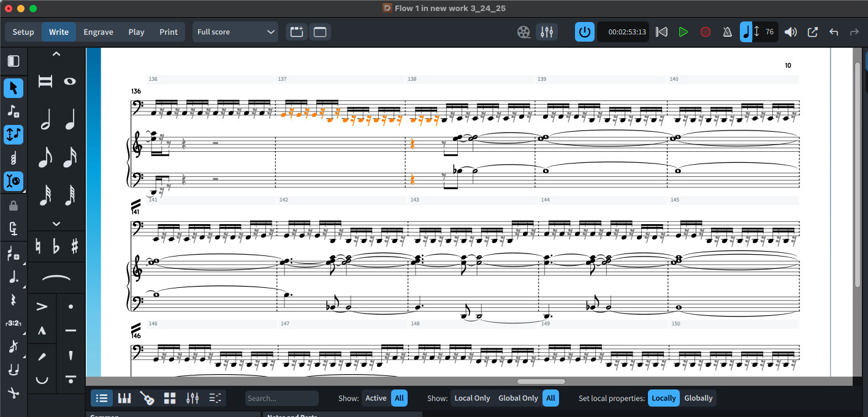Toggle the speaker volume icon

click(791, 32)
